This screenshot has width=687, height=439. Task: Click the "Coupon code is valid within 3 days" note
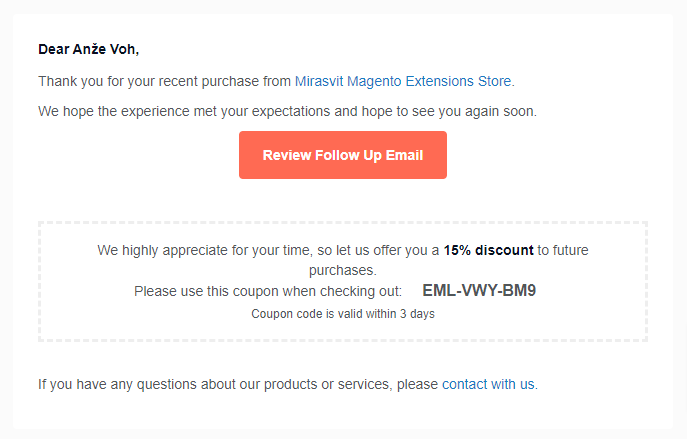(342, 314)
